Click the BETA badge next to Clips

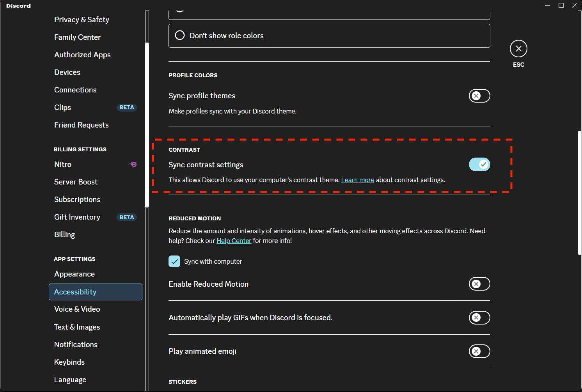127,108
